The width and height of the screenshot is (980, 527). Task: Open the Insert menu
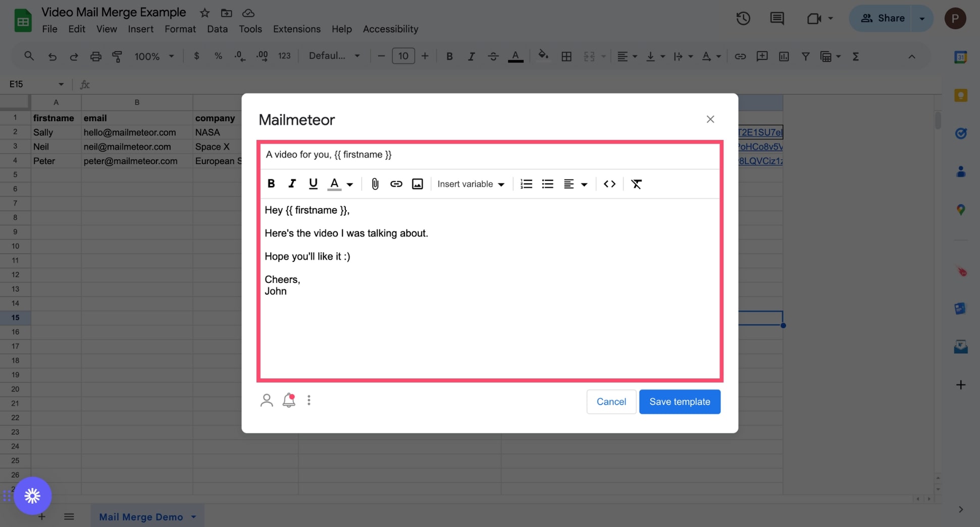[140, 29]
